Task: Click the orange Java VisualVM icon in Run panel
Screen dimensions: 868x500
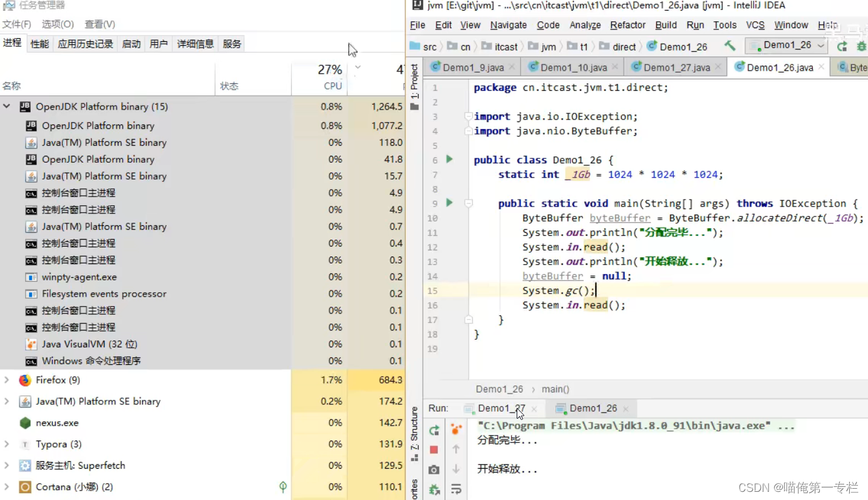Action: coord(456,429)
